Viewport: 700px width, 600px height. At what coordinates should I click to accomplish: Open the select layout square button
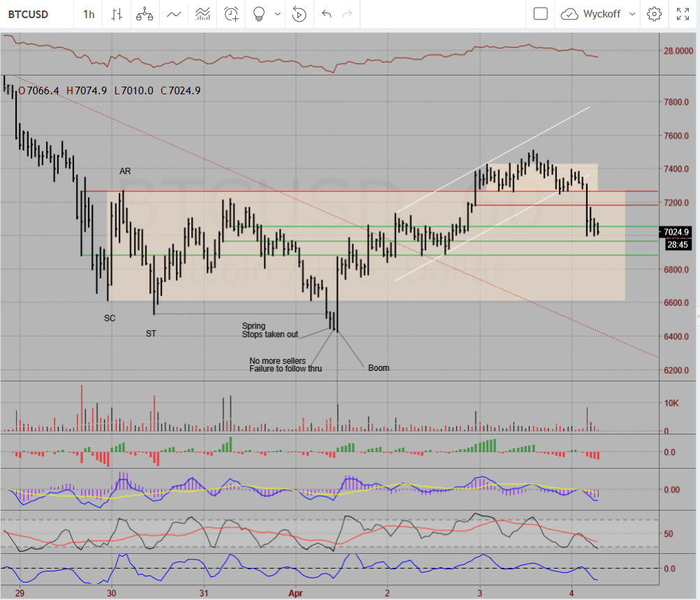click(x=540, y=14)
